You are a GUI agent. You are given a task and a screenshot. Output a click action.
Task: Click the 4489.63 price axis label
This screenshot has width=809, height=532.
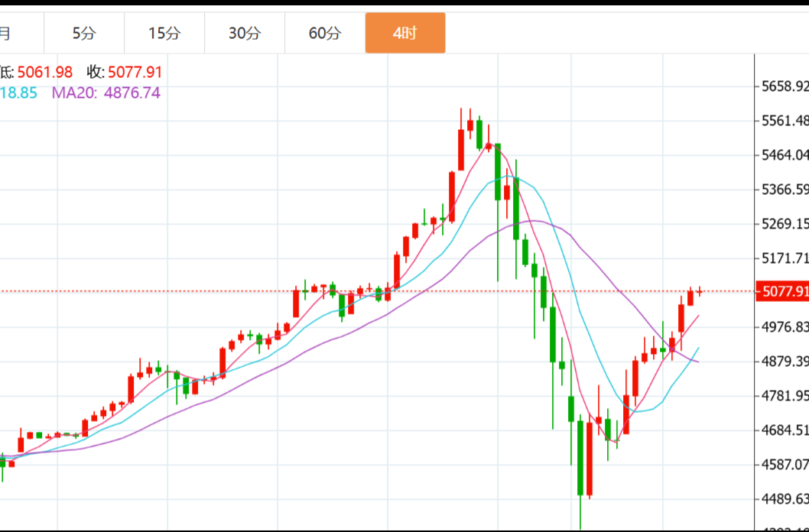click(784, 498)
